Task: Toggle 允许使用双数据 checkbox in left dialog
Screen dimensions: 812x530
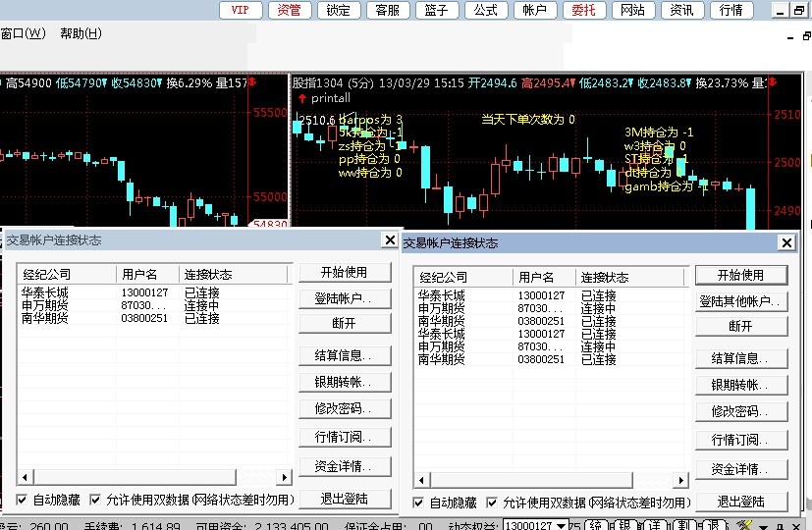Action: click(95, 500)
